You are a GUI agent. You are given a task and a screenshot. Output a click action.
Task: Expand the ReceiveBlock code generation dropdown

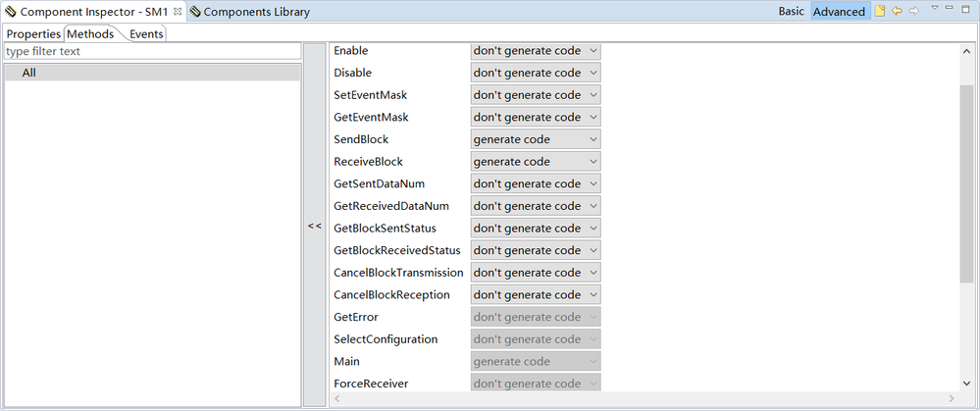pos(535,162)
